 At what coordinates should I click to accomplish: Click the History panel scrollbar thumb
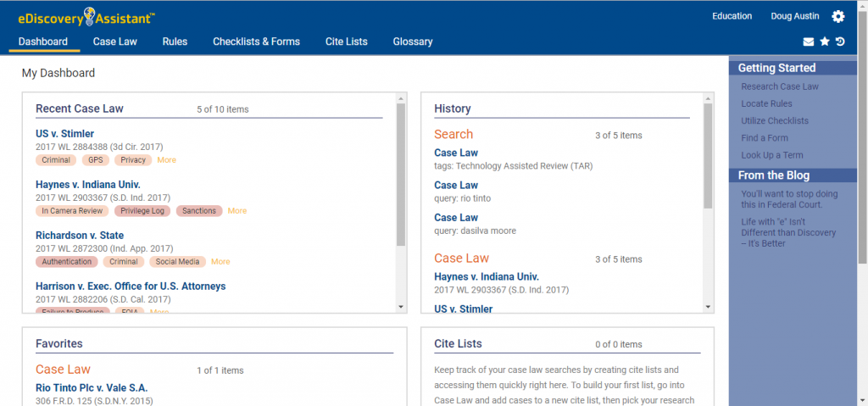708,156
